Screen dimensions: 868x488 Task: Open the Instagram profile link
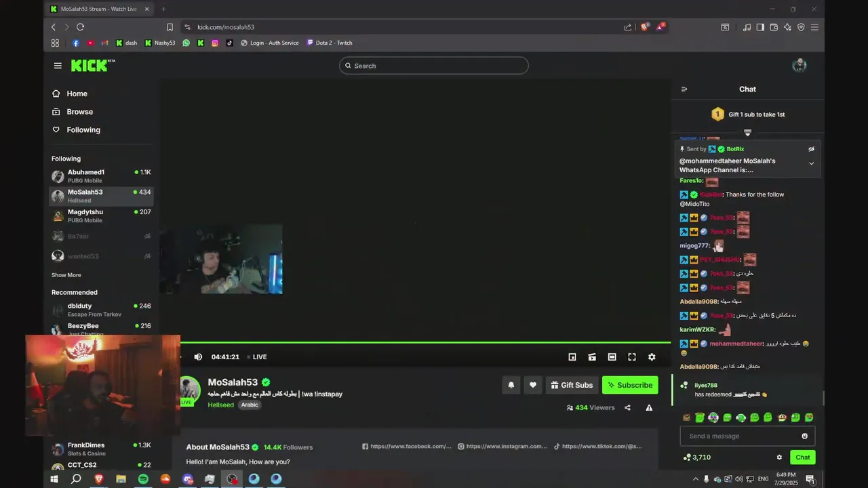(502, 447)
